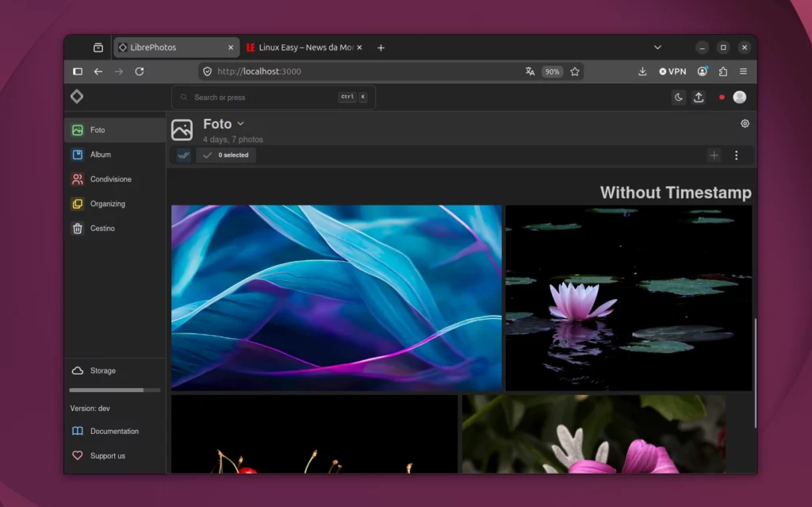The width and height of the screenshot is (812, 507).
Task: Expand the Foto title dropdown
Action: 240,124
